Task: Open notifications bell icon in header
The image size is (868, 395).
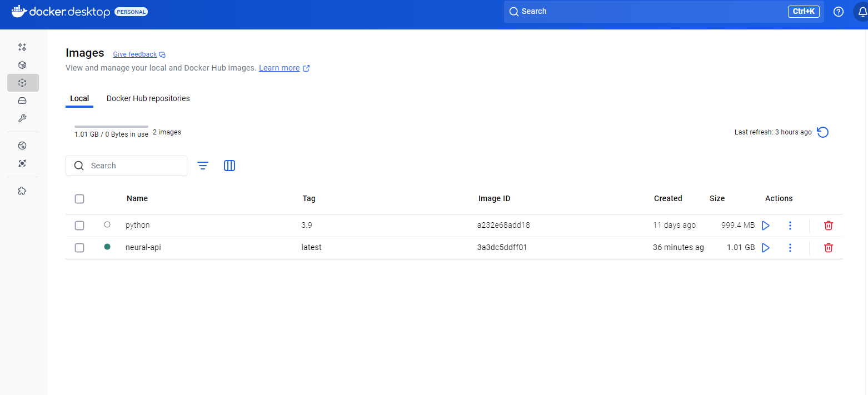Action: [862, 12]
